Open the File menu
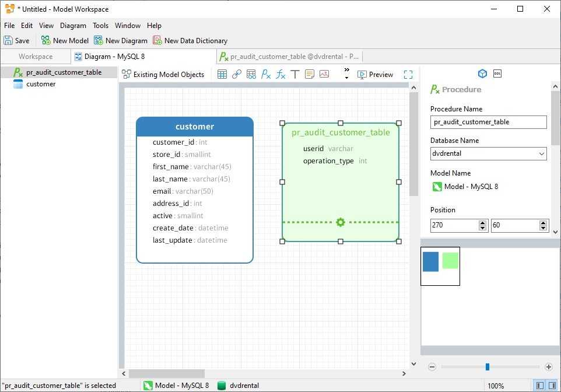 click(9, 26)
